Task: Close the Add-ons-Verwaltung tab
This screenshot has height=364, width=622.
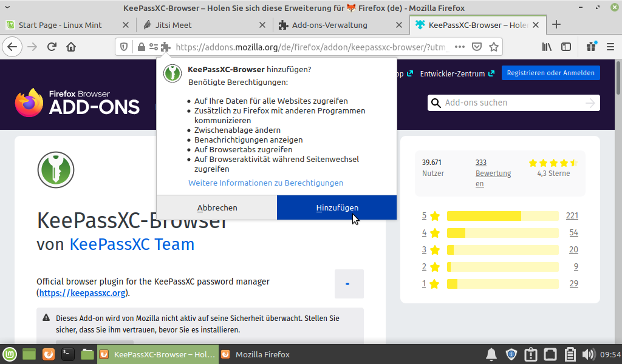Action: click(399, 25)
